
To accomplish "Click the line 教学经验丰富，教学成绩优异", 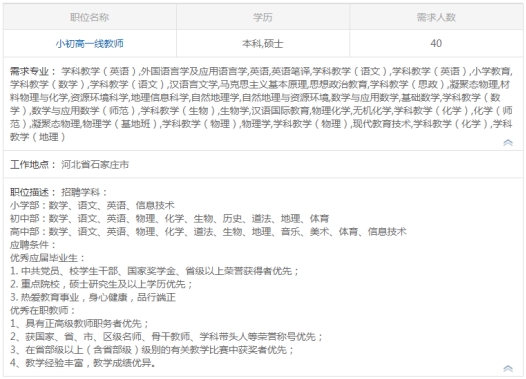I will (83, 363).
